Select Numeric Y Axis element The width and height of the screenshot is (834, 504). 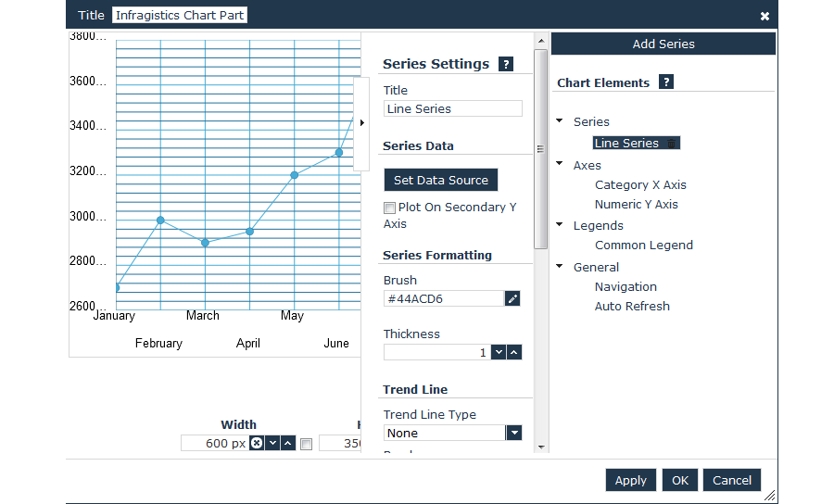coord(636,205)
